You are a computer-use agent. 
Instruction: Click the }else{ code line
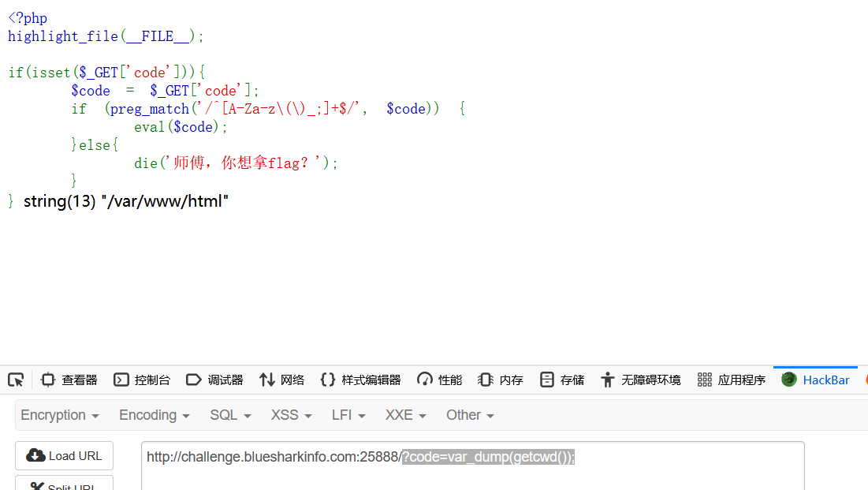click(95, 145)
